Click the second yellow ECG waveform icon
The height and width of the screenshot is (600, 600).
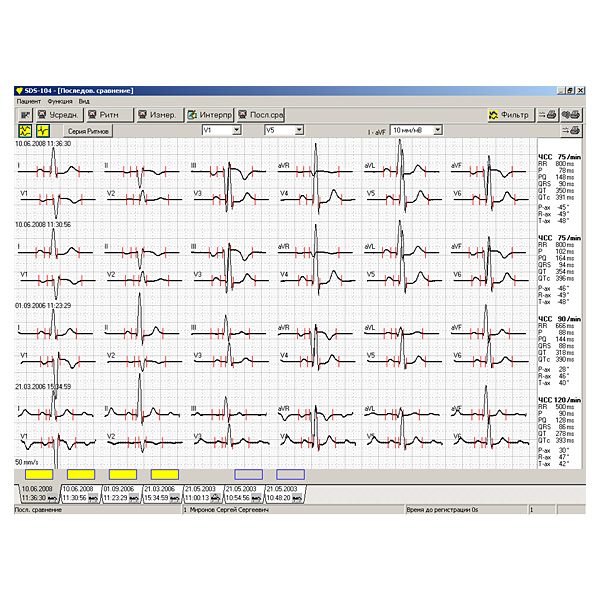pyautogui.click(x=43, y=130)
